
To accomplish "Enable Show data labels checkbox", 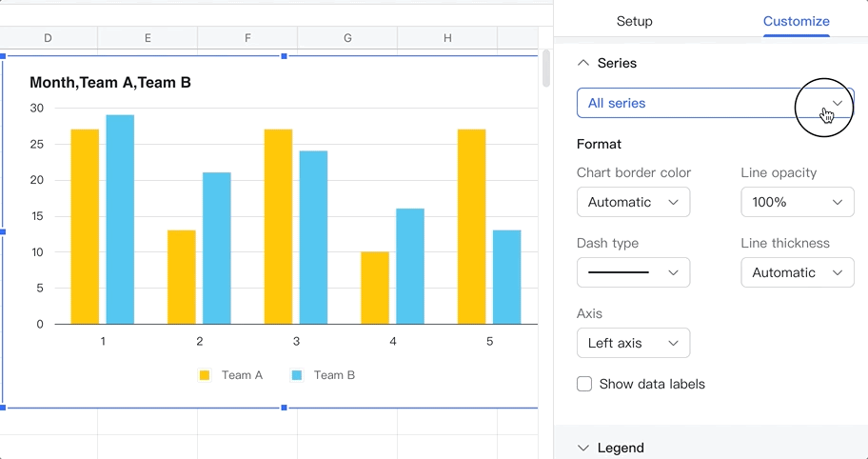I will pyautogui.click(x=584, y=384).
